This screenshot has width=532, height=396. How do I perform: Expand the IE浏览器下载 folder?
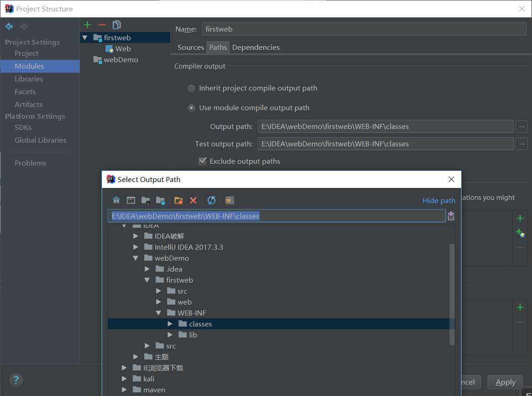pyautogui.click(x=124, y=368)
